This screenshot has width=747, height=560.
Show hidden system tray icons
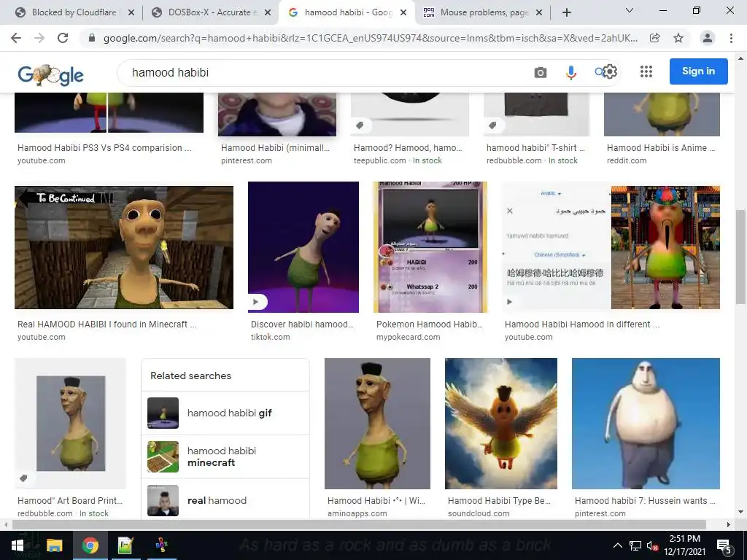[x=617, y=545]
